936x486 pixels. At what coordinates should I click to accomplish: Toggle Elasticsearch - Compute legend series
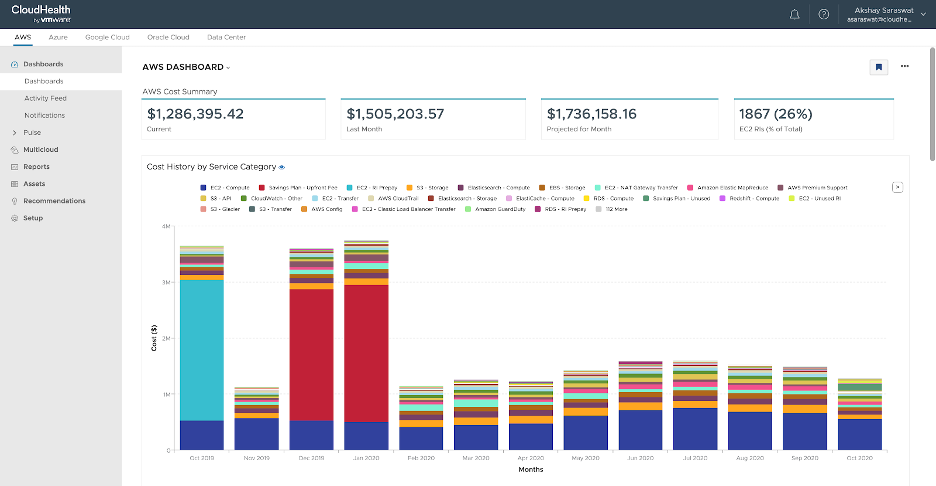pos(494,188)
